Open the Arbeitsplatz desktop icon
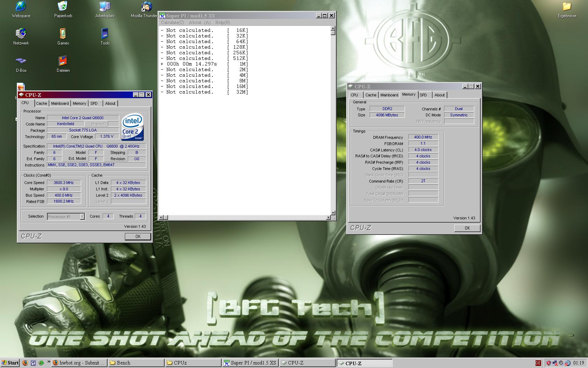 click(105, 9)
